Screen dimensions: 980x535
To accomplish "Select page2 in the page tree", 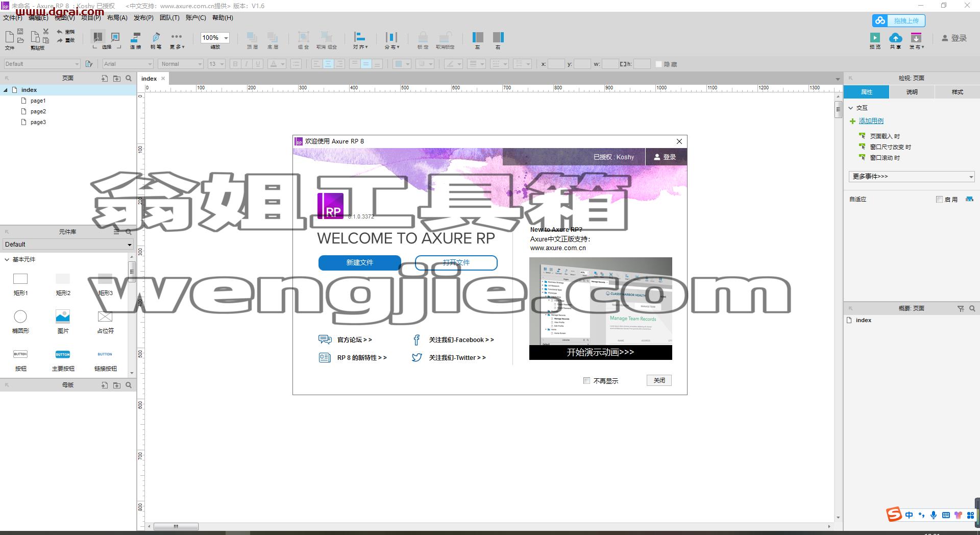I will [x=38, y=111].
